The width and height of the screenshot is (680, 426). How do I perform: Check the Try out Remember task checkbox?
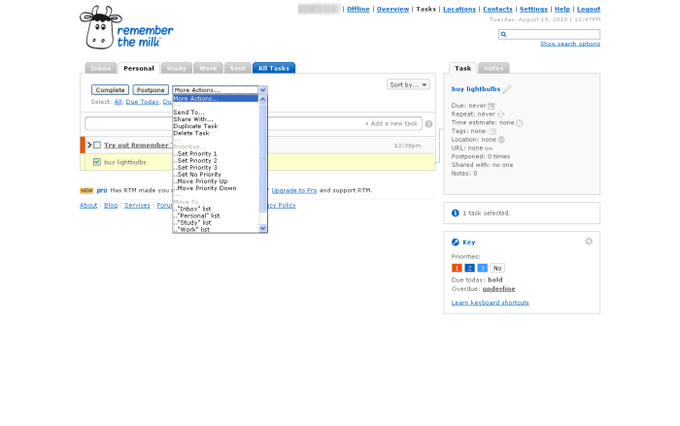coord(97,145)
